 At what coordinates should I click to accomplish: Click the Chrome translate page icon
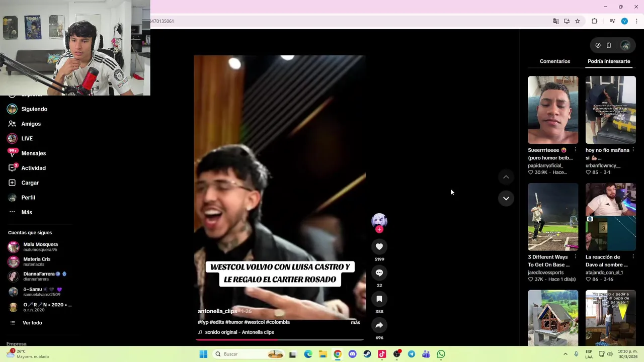pos(556,21)
